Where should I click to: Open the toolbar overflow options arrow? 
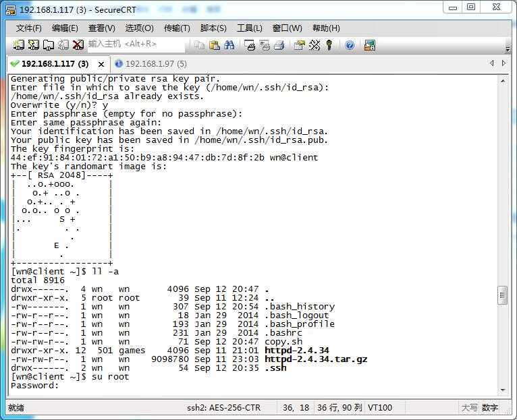click(508, 49)
